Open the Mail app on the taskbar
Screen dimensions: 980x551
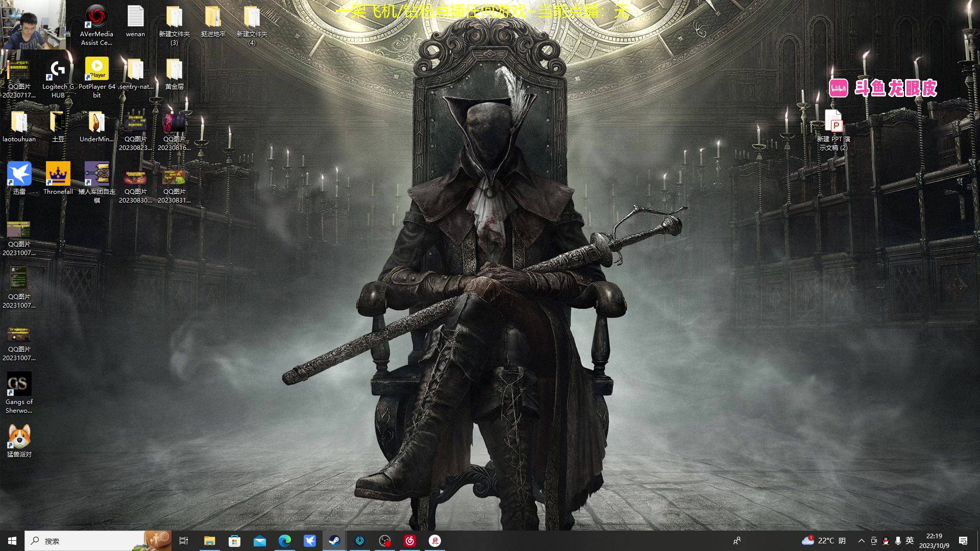(259, 541)
